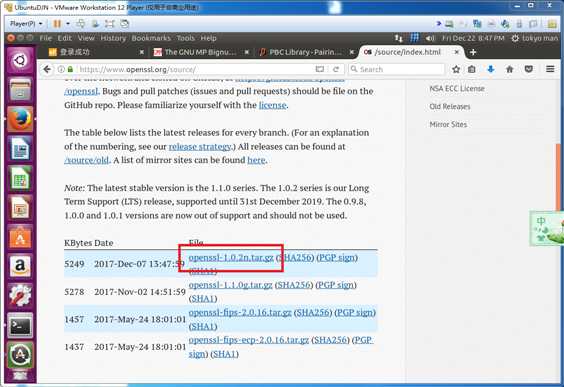Close the /source/index.html tab
The height and width of the screenshot is (387, 564).
click(x=456, y=53)
